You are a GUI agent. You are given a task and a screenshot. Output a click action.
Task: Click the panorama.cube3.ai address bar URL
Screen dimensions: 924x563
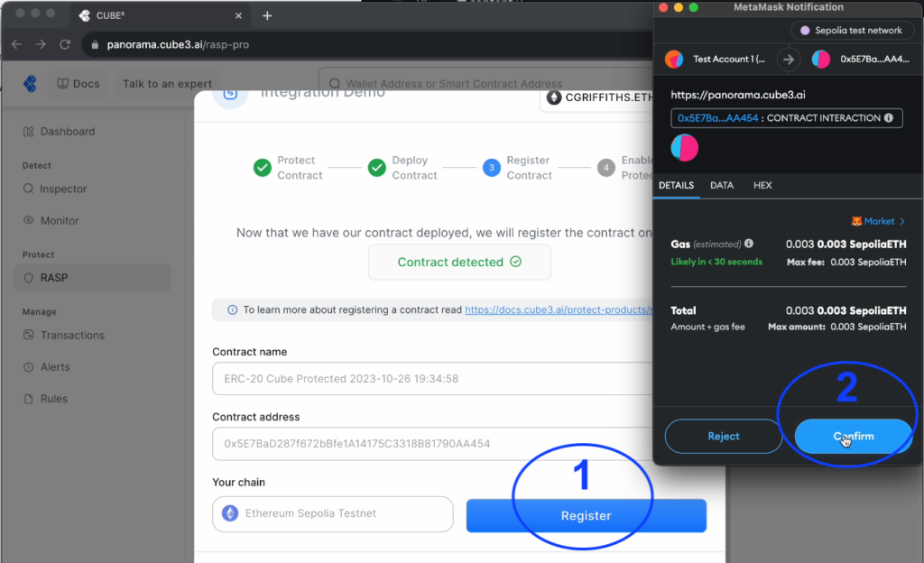pos(178,45)
